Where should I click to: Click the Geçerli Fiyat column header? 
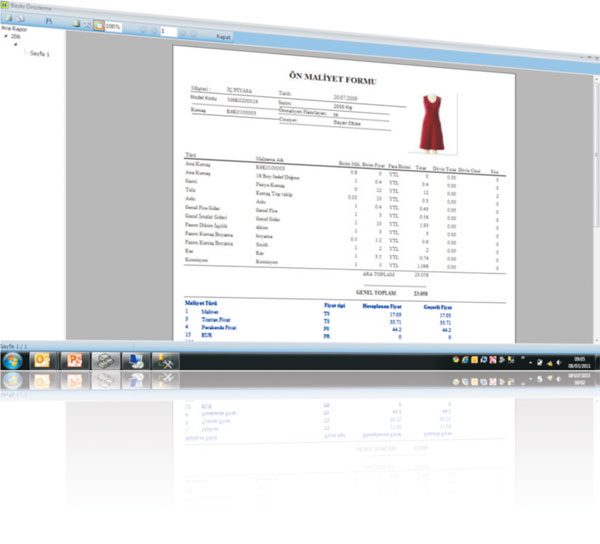[438, 307]
